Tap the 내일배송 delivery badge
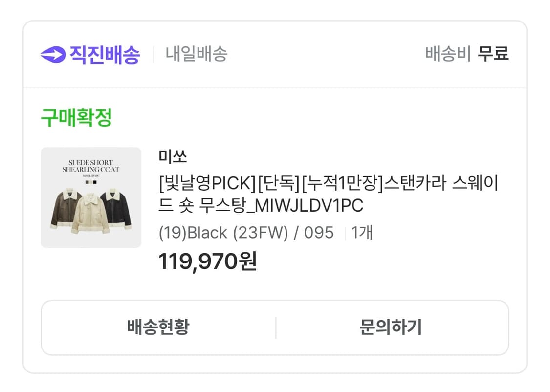550x392 pixels. (x=195, y=54)
